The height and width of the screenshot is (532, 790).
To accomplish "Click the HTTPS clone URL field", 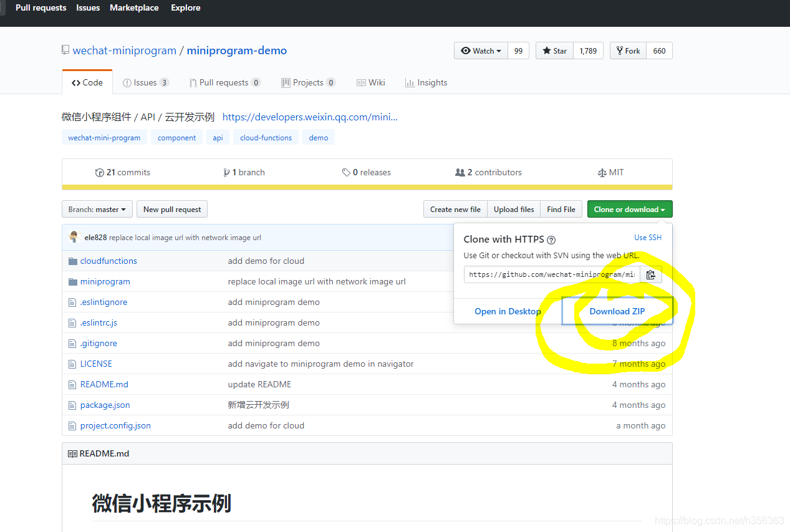I will pyautogui.click(x=552, y=274).
